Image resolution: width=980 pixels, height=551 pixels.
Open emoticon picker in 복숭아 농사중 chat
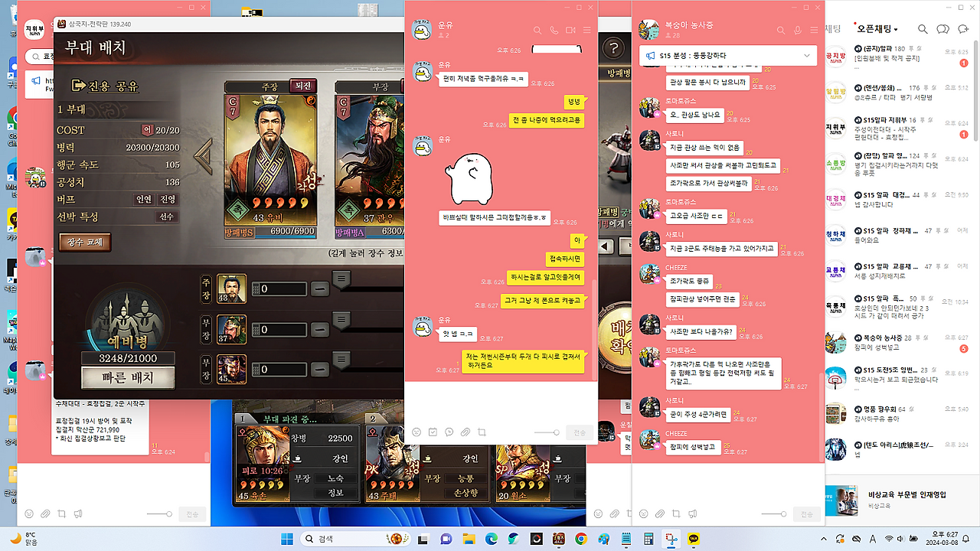pos(644,514)
